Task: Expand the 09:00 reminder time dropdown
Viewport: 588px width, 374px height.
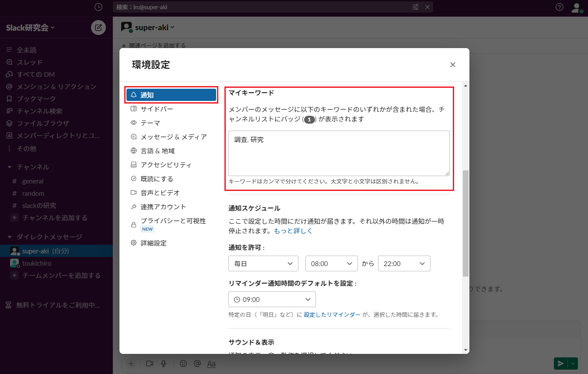Action: pyautogui.click(x=272, y=299)
